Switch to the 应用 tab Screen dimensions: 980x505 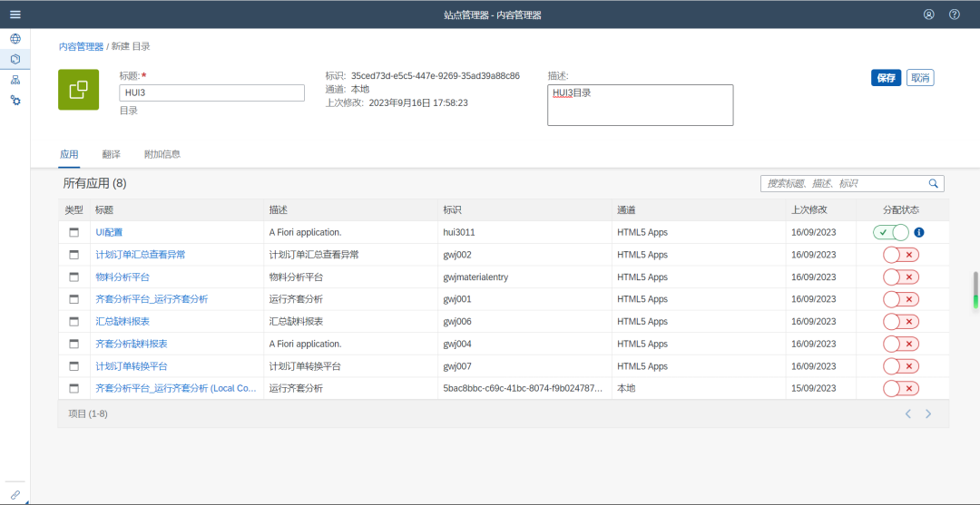(x=69, y=154)
